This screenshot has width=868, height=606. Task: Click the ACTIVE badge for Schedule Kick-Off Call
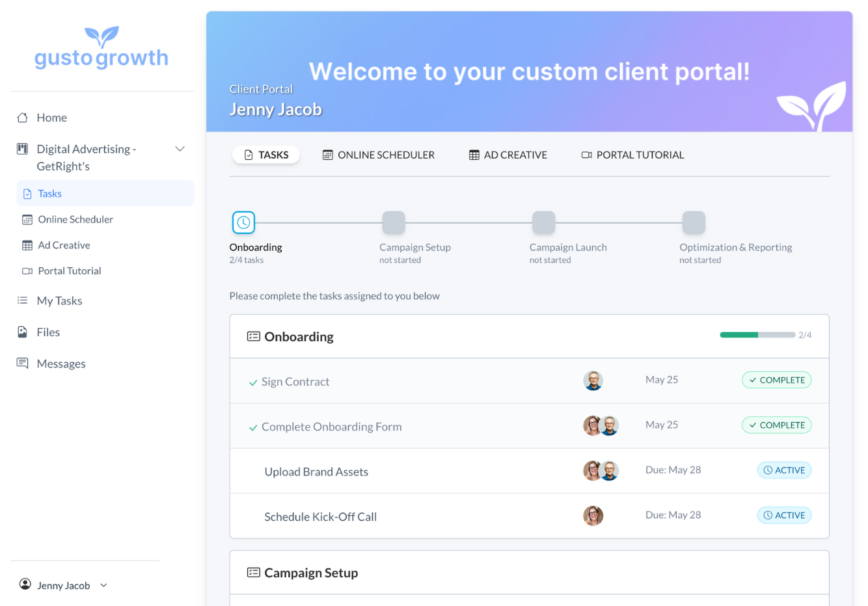[784, 515]
